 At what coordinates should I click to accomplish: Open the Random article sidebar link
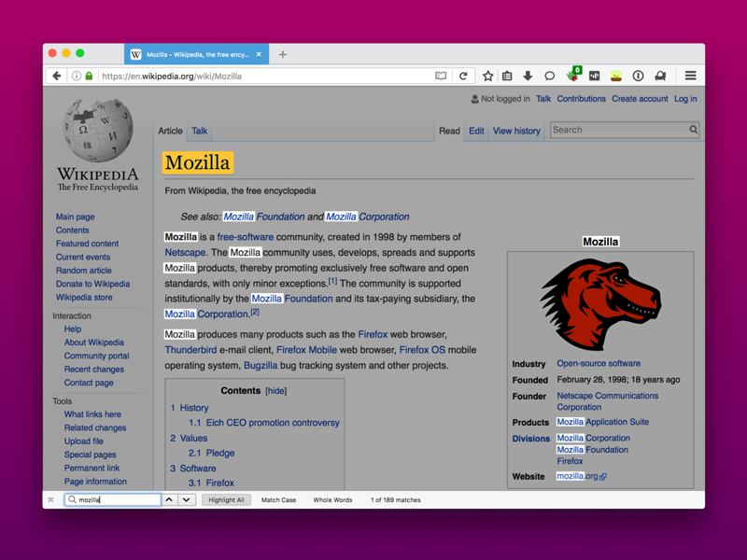pos(84,271)
